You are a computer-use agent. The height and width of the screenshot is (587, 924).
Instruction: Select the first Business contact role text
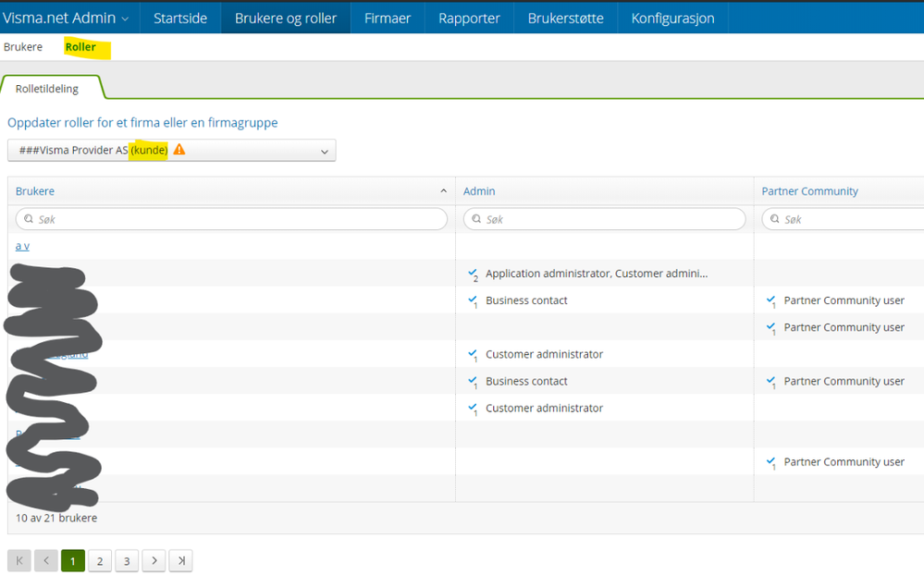coord(526,300)
